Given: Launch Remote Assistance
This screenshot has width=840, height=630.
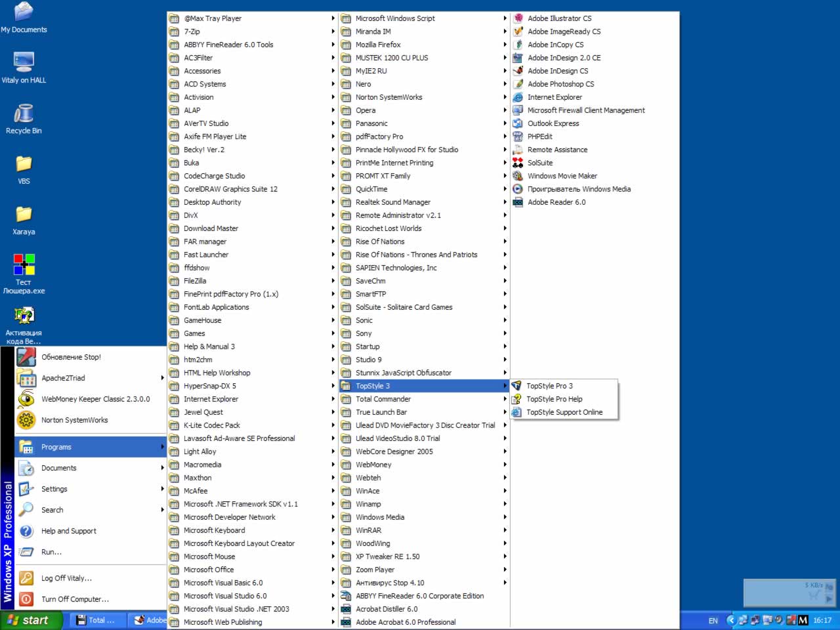Looking at the screenshot, I should (x=595, y=150).
